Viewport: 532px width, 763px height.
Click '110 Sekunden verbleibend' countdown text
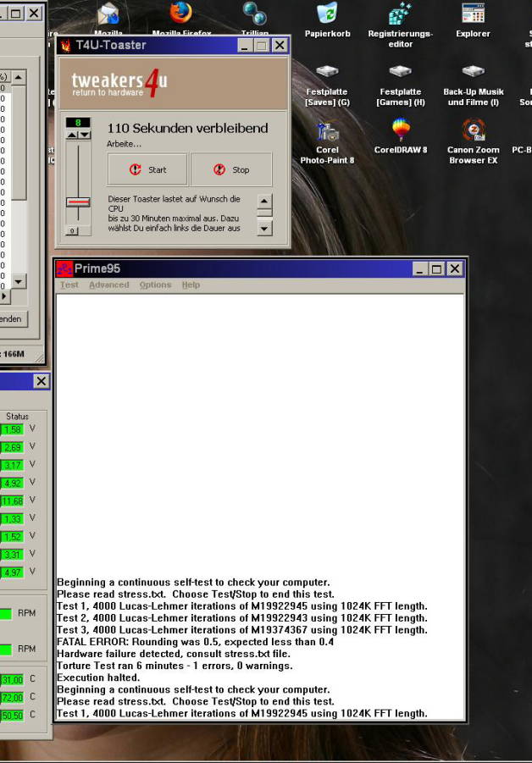[187, 129]
